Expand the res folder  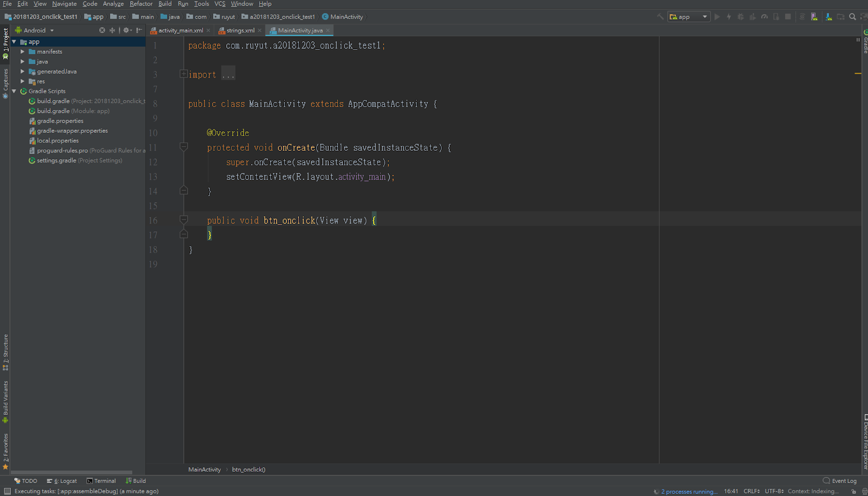23,81
